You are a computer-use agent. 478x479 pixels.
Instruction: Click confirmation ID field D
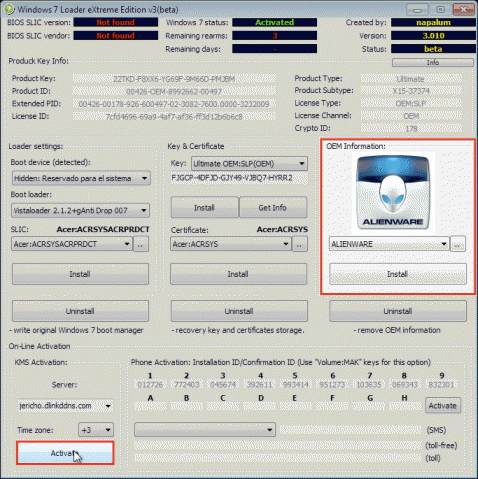click(259, 406)
